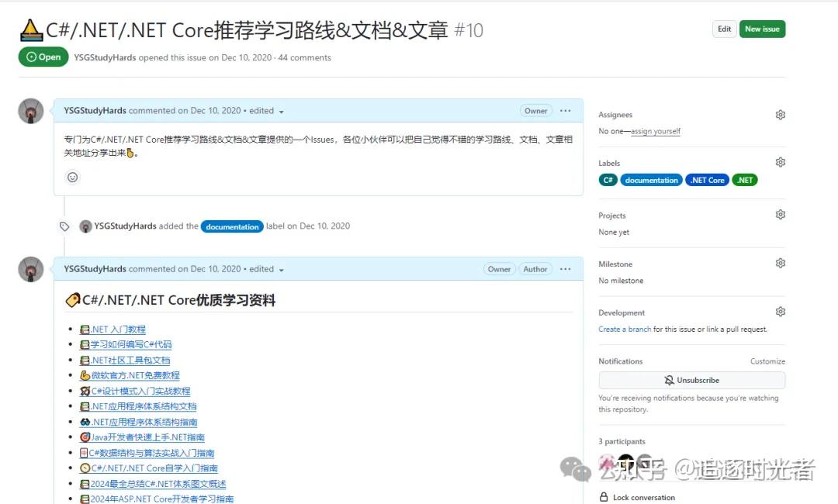
Task: Open the emoji reaction picker on the first comment
Action: (72, 177)
